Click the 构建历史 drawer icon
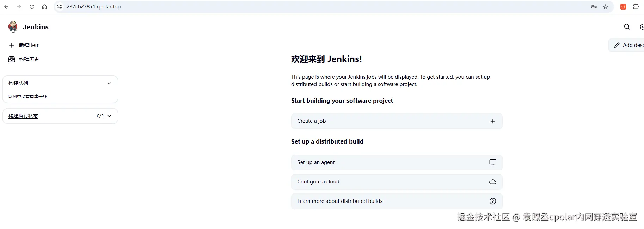The height and width of the screenshot is (229, 644). pos(12,59)
